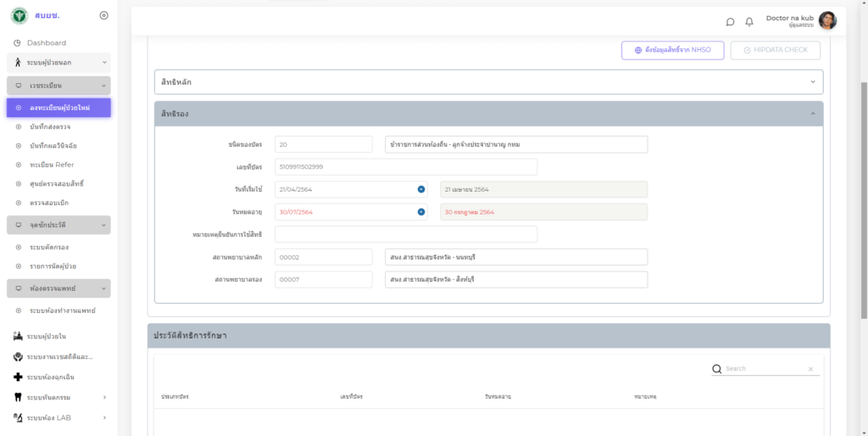Click the เลขที่บัตร card number field

click(405, 167)
